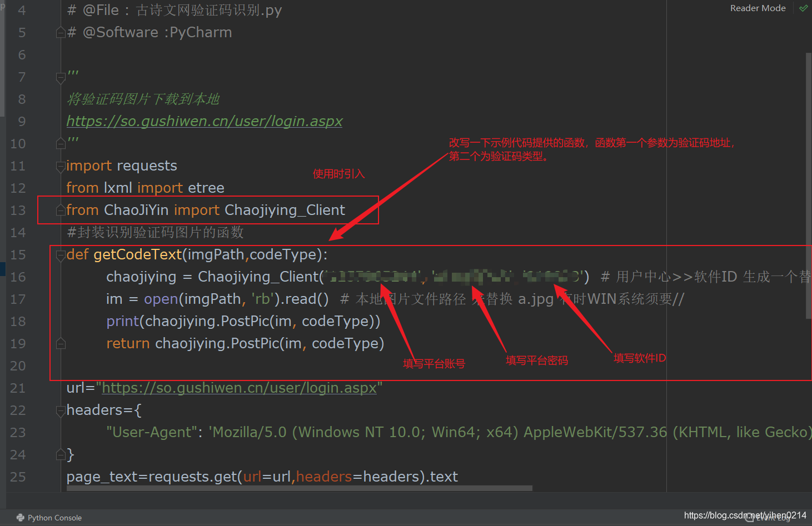Click the comment '#封装识别验证码图片的函数' on line 14
The image size is (812, 526).
point(155,232)
